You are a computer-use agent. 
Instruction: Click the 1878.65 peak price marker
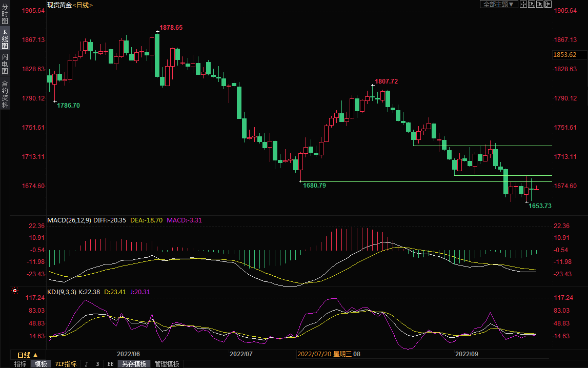tap(171, 28)
